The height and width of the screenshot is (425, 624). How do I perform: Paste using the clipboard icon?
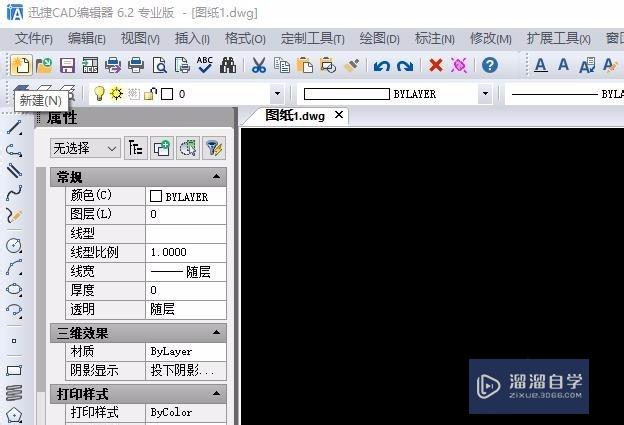click(305, 65)
